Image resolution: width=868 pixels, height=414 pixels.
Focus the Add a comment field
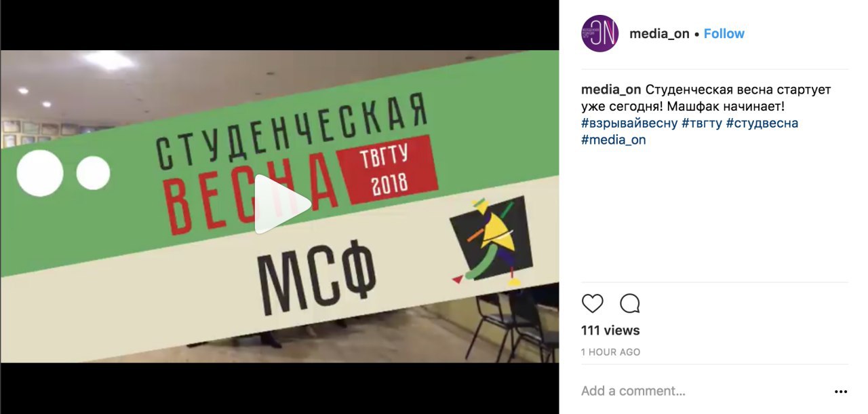[x=702, y=391]
